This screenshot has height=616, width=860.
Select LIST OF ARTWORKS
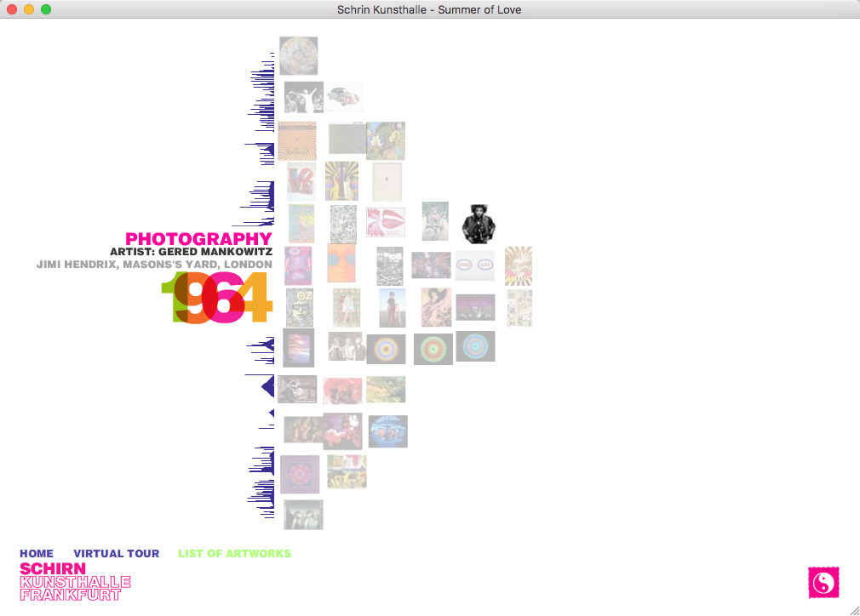point(234,554)
